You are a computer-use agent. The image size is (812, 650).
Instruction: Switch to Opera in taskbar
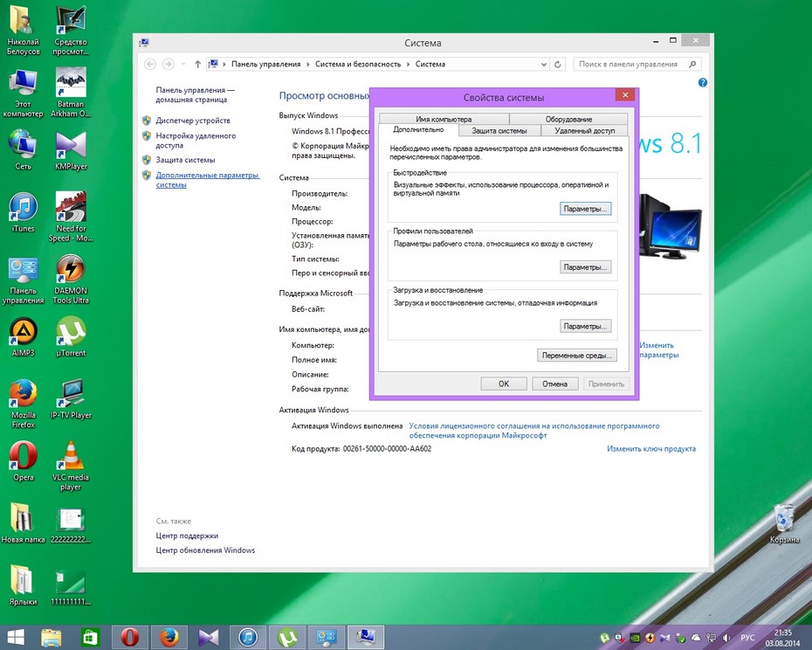[x=130, y=637]
